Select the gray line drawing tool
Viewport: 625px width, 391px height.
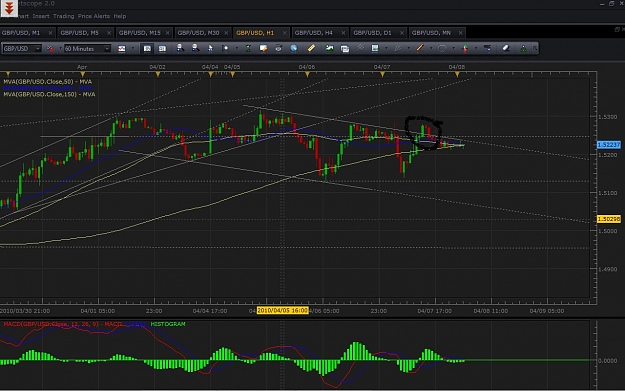click(397, 48)
